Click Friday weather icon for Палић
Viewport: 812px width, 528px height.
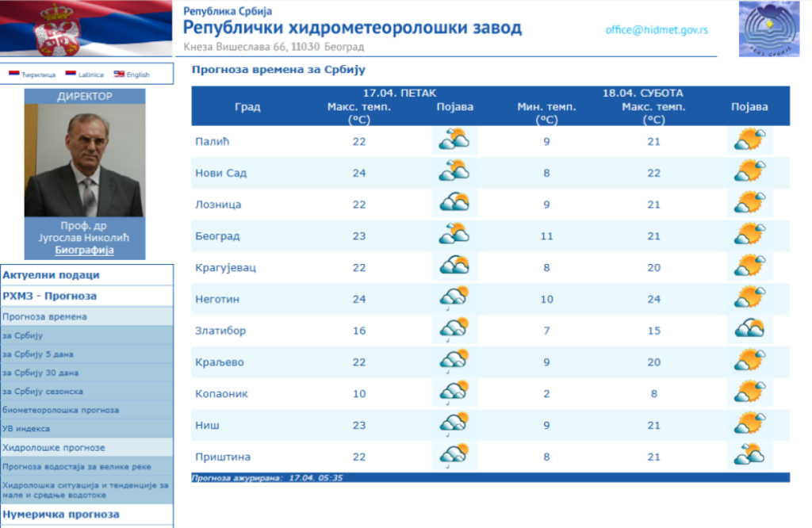(454, 140)
